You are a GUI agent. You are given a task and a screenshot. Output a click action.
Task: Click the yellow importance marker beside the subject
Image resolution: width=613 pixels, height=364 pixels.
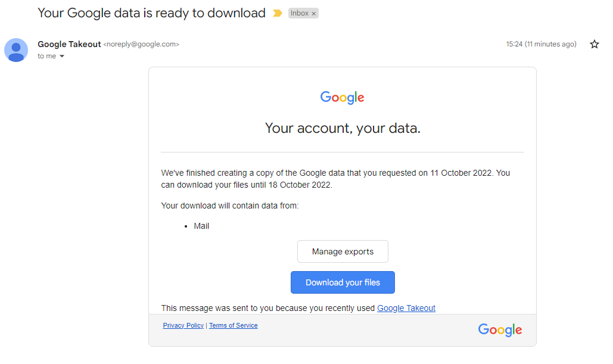(276, 13)
